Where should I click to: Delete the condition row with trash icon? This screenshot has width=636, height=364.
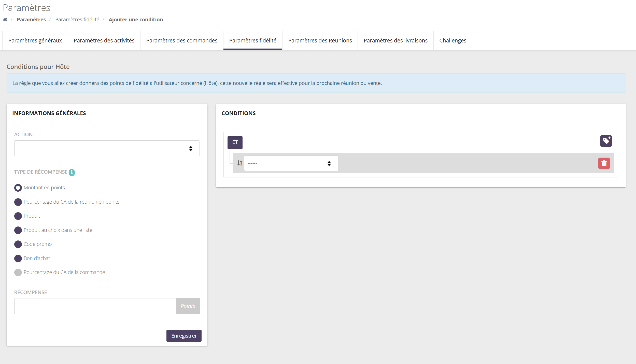604,163
